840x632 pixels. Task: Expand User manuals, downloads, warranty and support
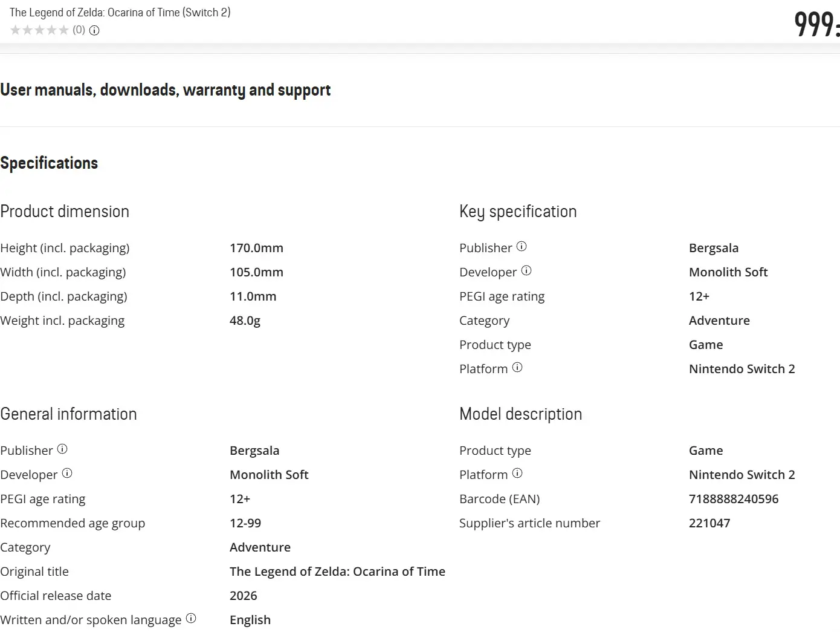click(166, 90)
